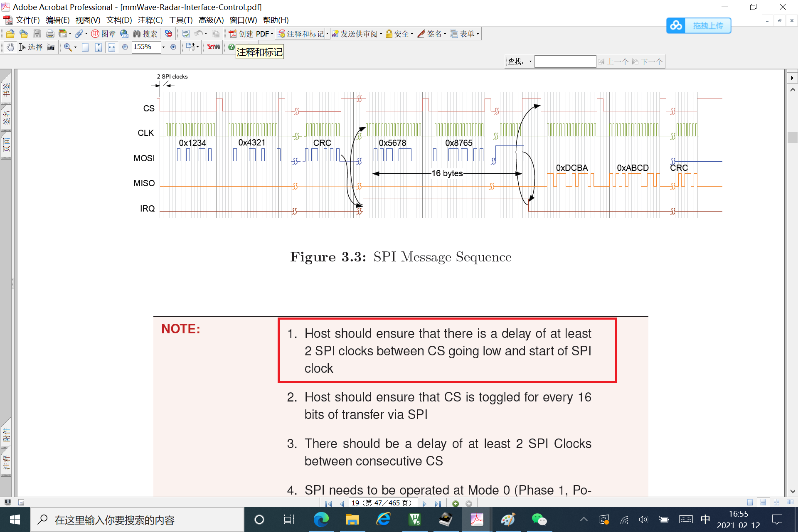Enable Continuous Facing layout
The image size is (798, 532).
click(x=776, y=502)
